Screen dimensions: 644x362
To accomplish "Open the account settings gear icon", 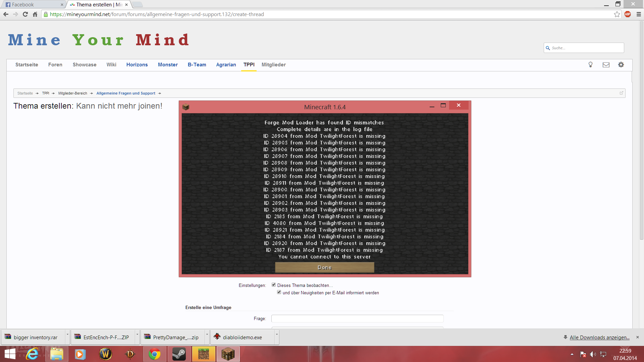I will click(x=621, y=65).
